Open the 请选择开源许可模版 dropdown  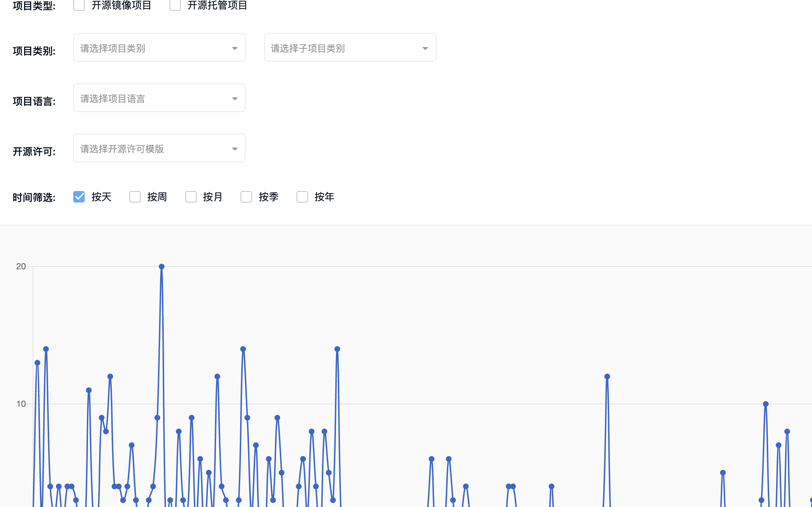159,148
